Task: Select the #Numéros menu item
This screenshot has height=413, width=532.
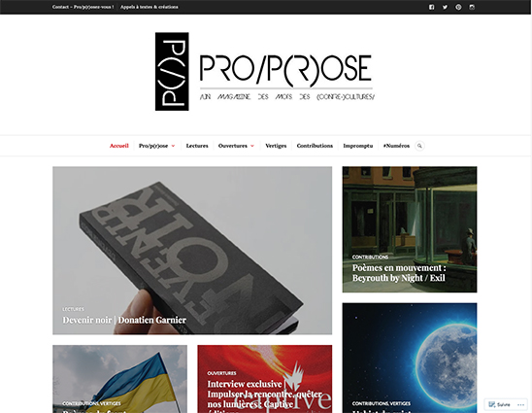Action: point(396,146)
